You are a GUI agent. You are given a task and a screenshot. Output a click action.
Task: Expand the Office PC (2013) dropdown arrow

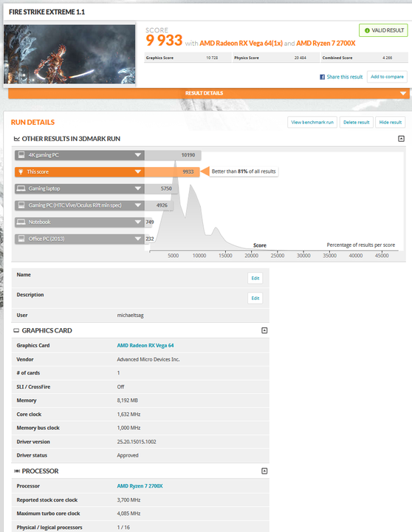click(x=137, y=239)
